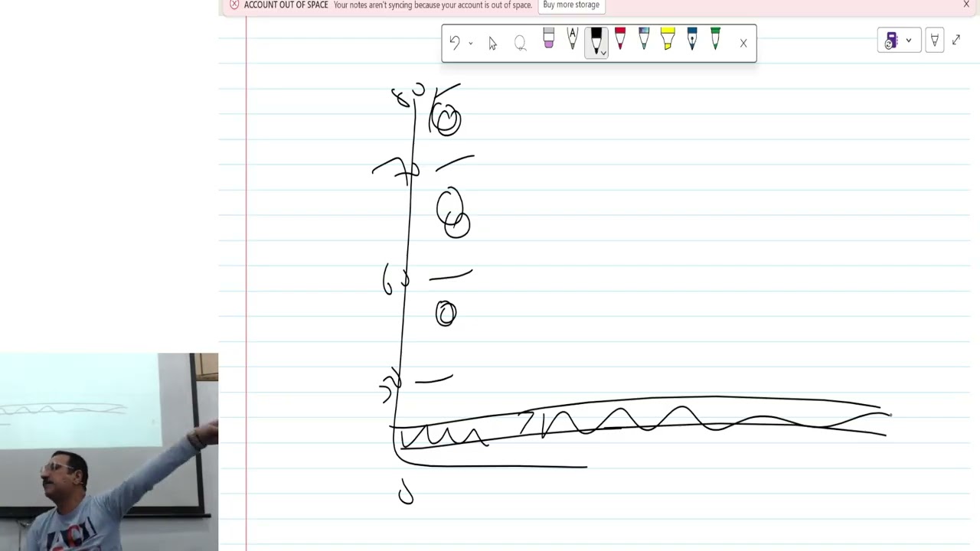This screenshot has height=551, width=980.
Task: Pick the Lasso select tool
Action: coord(521,44)
